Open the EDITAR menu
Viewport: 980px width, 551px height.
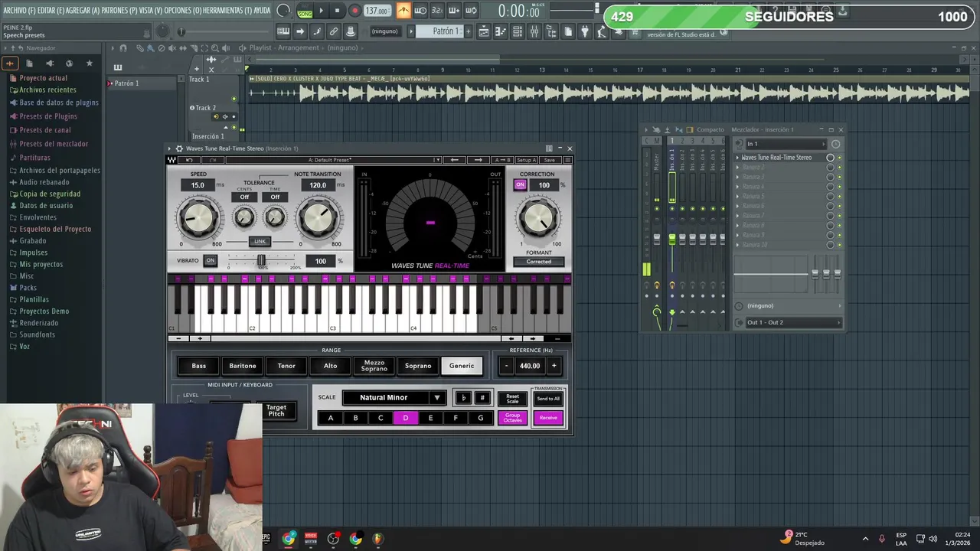pyautogui.click(x=51, y=11)
